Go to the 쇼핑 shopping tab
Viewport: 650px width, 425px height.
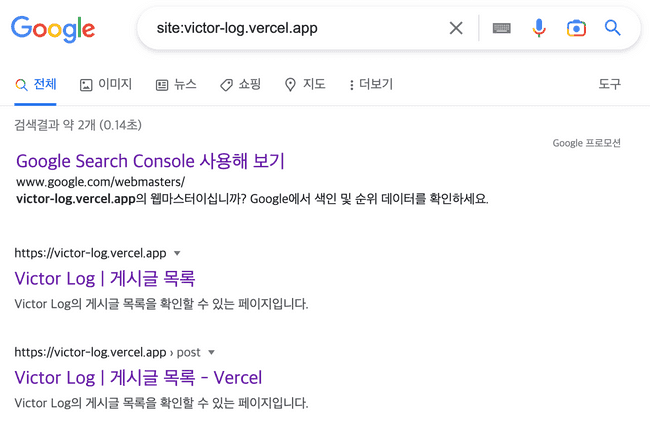point(241,85)
